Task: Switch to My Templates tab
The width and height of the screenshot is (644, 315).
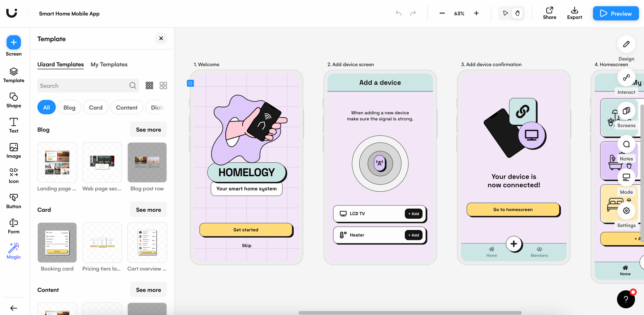Action: 109,64
